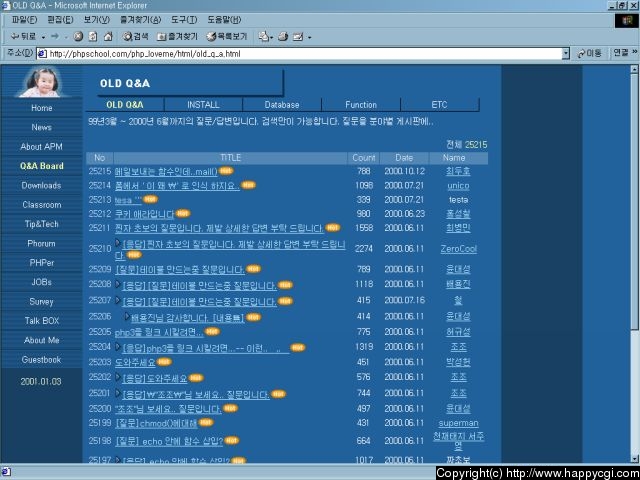
Task: Open the 즐겨찾기(A) menu
Action: point(140,20)
